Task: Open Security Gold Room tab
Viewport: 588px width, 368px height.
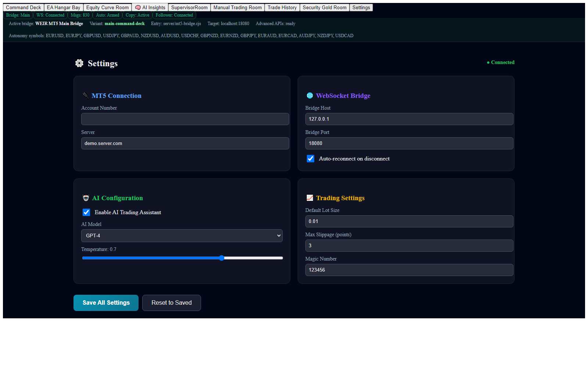Action: tap(325, 7)
